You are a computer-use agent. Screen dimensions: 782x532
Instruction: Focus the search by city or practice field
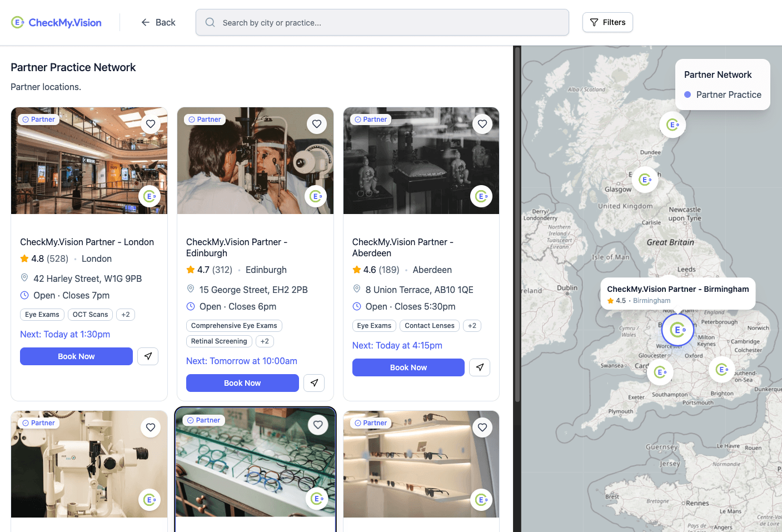coord(382,22)
